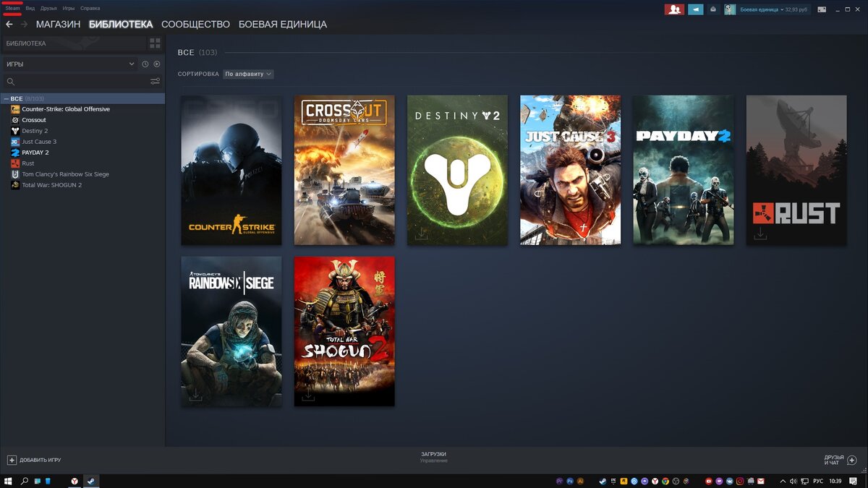
Task: Go back with the left arrow
Action: click(x=9, y=25)
